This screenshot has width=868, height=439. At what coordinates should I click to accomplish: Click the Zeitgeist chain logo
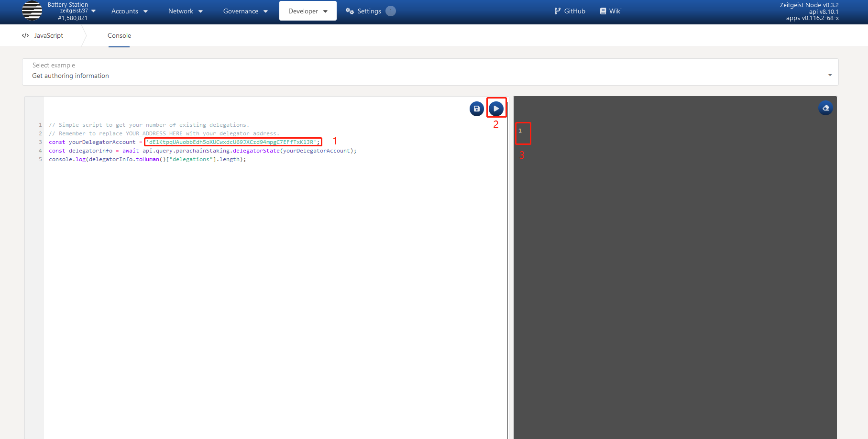[x=32, y=11]
